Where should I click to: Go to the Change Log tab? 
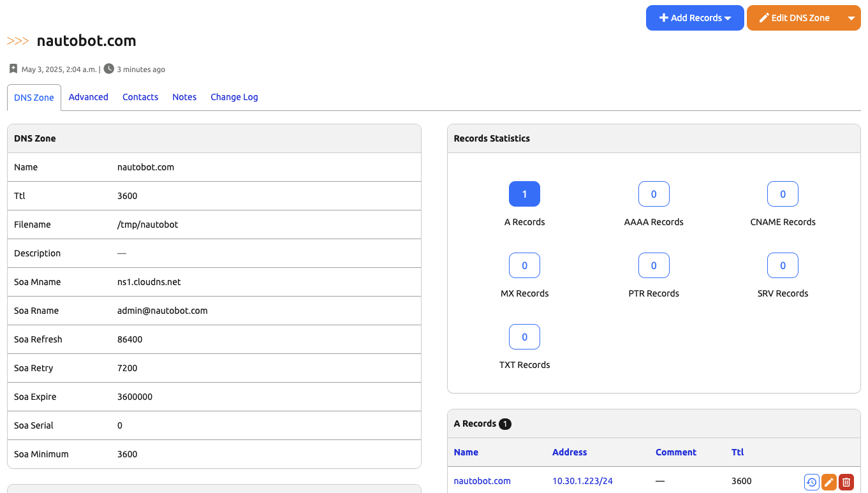point(234,97)
